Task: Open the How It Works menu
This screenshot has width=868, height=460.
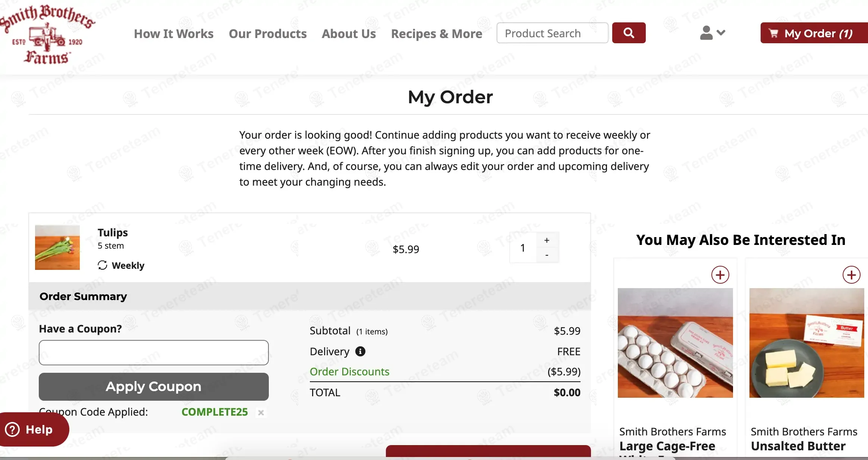Action: (174, 34)
